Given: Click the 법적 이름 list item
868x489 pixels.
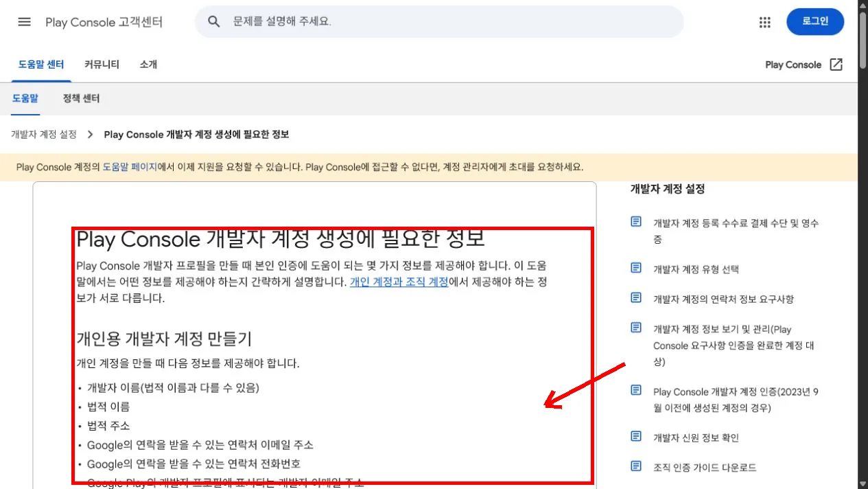Looking at the screenshot, I should click(108, 407).
